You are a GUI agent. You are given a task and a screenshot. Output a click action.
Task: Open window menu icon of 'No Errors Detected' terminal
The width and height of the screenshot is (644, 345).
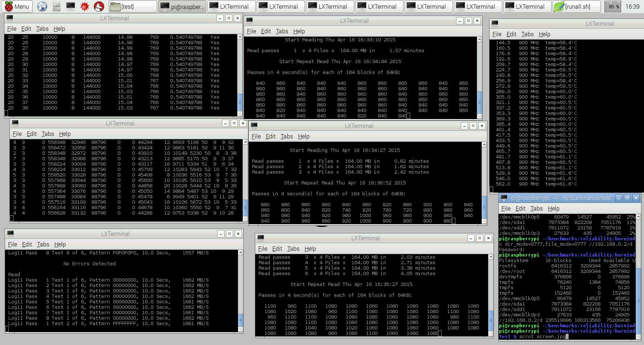pyautogui.click(x=11, y=234)
